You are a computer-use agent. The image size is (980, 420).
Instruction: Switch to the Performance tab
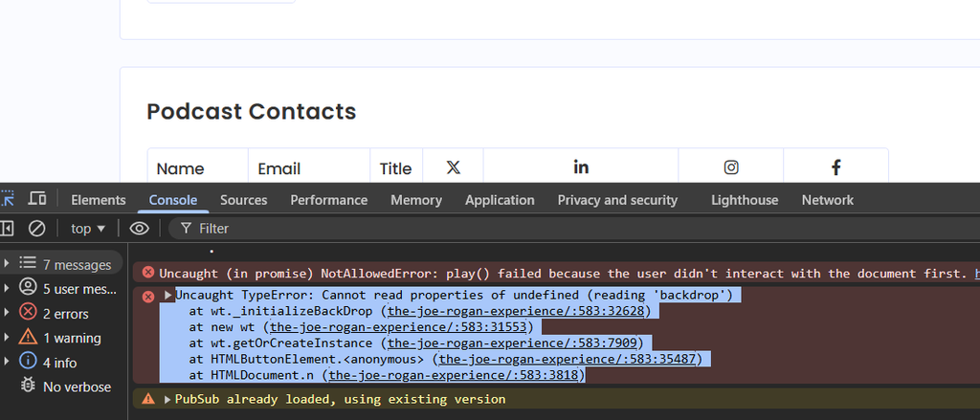329,200
